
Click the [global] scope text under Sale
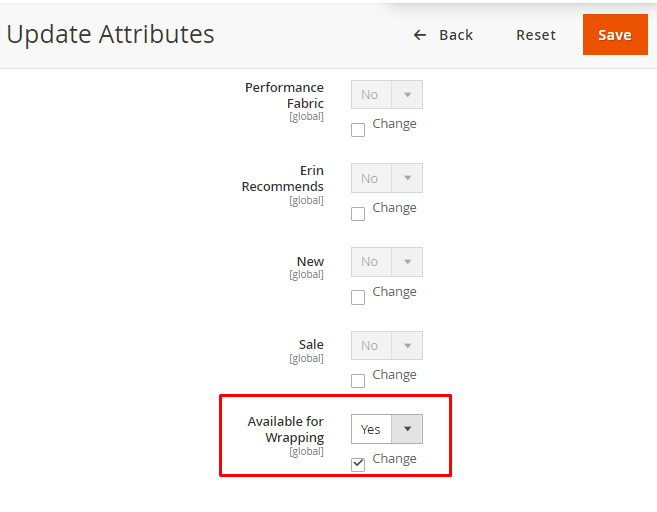(x=306, y=359)
